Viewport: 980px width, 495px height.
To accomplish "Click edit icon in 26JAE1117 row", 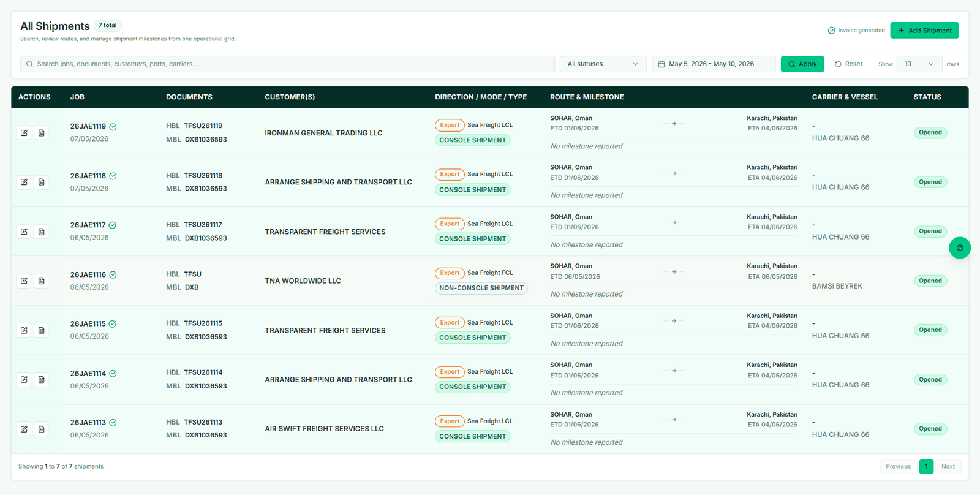I will pos(24,232).
